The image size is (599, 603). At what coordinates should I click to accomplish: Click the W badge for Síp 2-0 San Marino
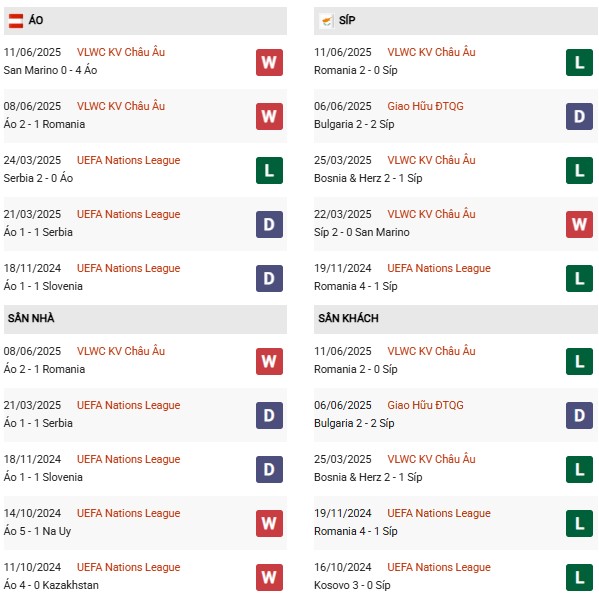tap(579, 224)
